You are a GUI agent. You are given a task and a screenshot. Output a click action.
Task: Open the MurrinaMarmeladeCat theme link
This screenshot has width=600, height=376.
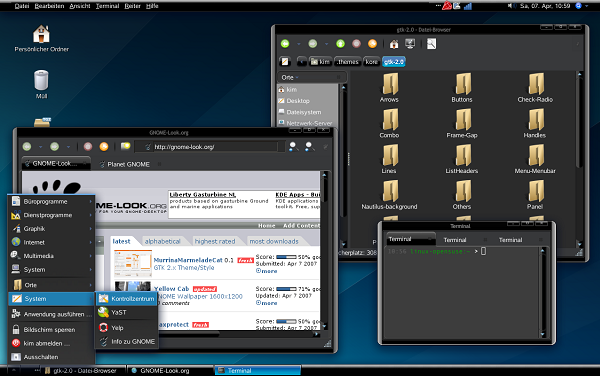[x=188, y=260]
